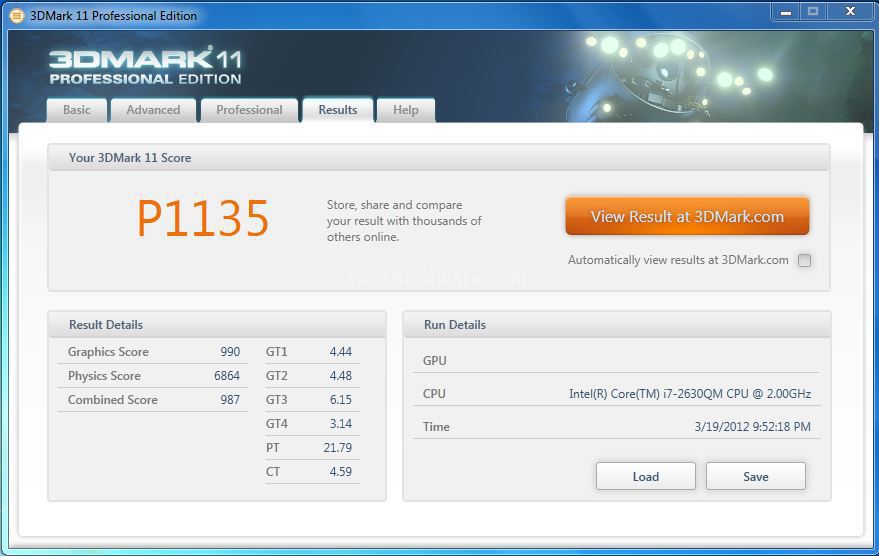Click the CT result 4.59
This screenshot has width=879, height=556.
click(x=341, y=472)
